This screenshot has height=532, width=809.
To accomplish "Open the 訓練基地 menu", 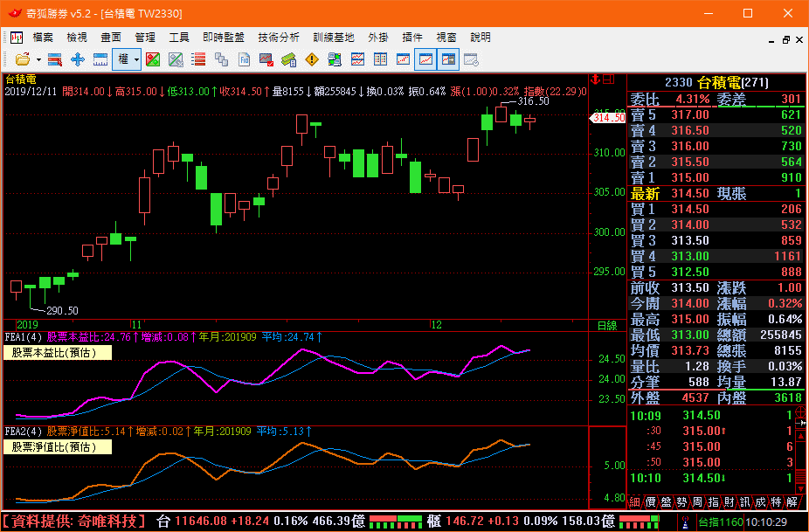I will (x=334, y=38).
